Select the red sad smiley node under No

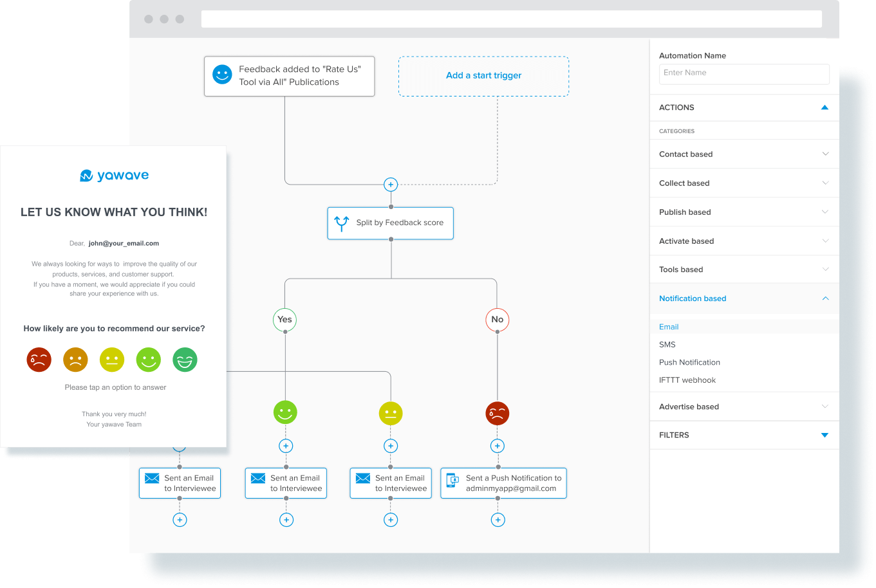[x=497, y=413]
